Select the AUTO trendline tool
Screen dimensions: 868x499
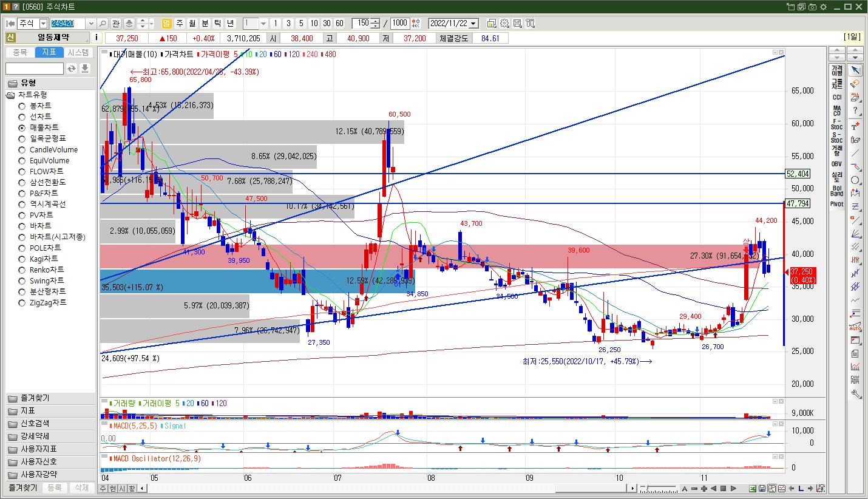pos(855,327)
